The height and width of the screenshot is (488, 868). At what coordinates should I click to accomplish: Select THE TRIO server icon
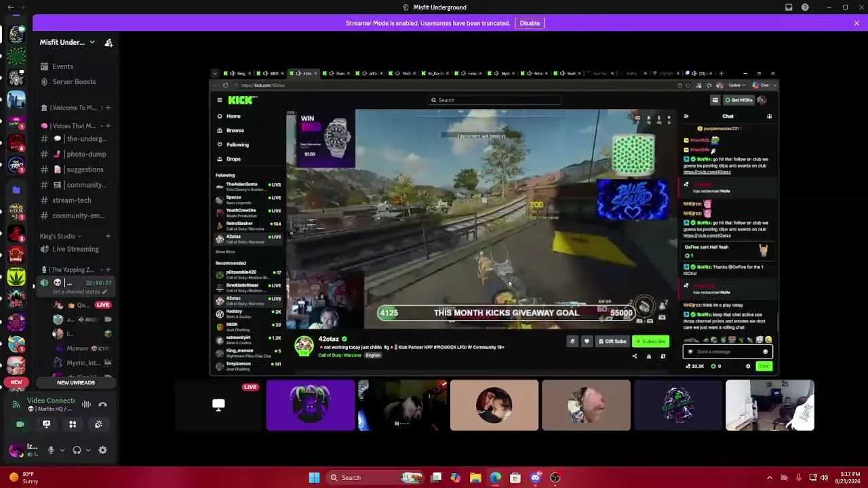pyautogui.click(x=16, y=165)
